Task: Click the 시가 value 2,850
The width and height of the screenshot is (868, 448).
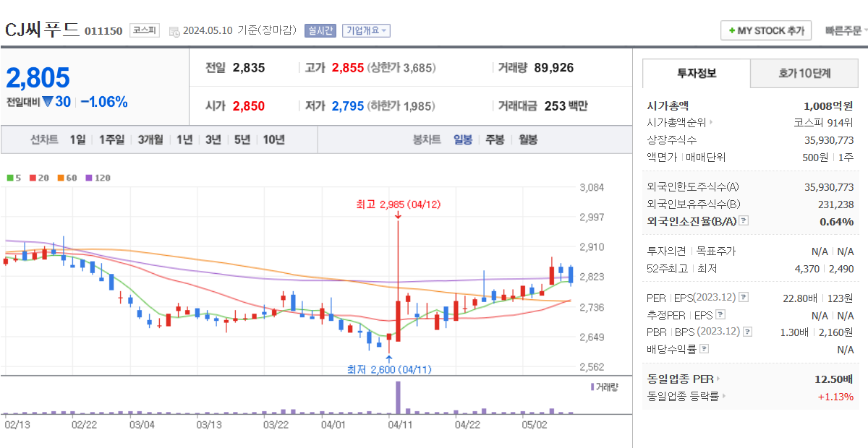Action: [249, 106]
